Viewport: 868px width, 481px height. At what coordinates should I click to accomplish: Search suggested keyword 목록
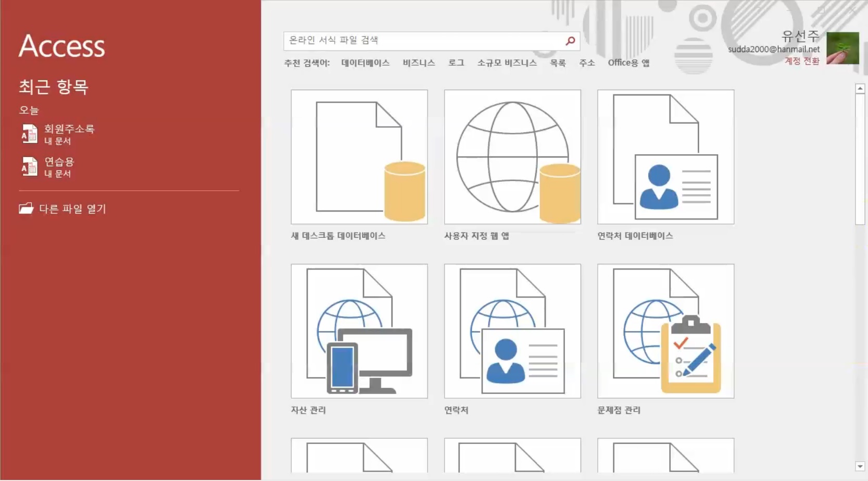coord(558,63)
